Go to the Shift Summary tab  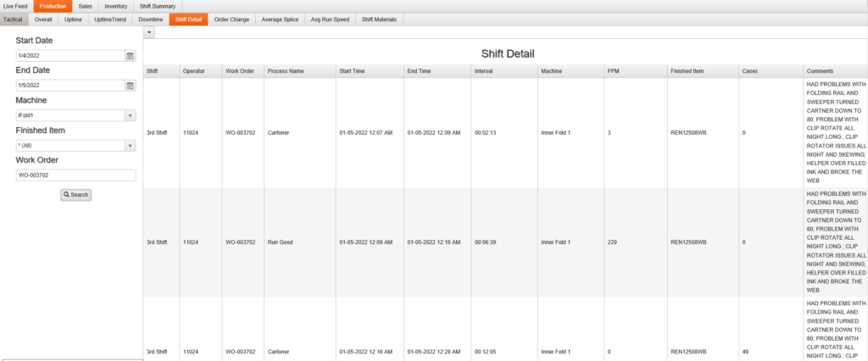(158, 7)
